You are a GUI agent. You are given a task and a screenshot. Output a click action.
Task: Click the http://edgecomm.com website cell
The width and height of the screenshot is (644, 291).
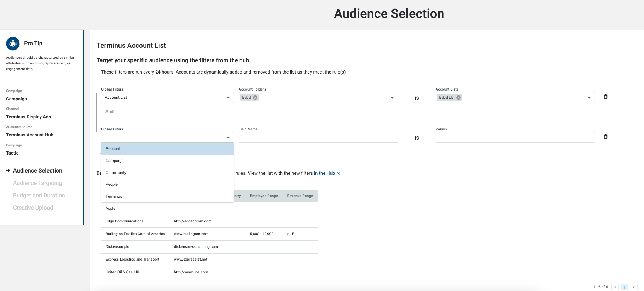(x=193, y=221)
